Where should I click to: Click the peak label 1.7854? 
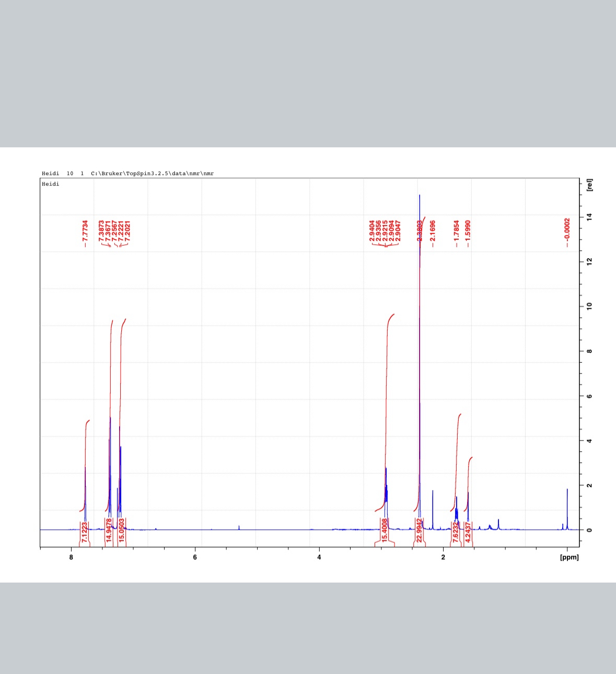[x=457, y=230]
